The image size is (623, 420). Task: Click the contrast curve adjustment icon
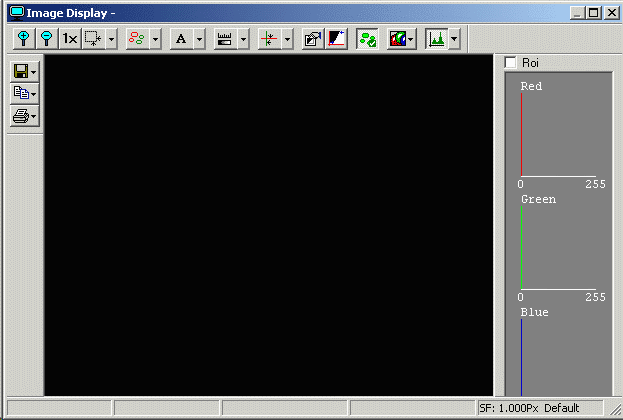335,39
